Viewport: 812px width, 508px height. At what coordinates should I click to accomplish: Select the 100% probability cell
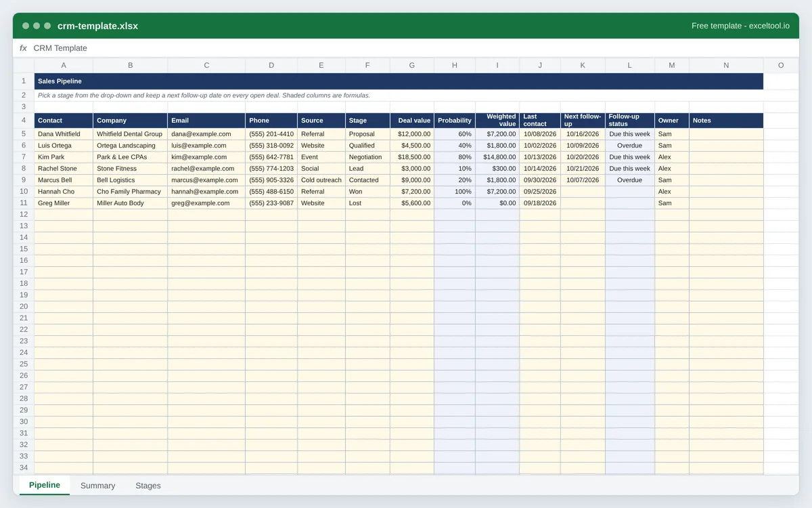click(x=455, y=192)
